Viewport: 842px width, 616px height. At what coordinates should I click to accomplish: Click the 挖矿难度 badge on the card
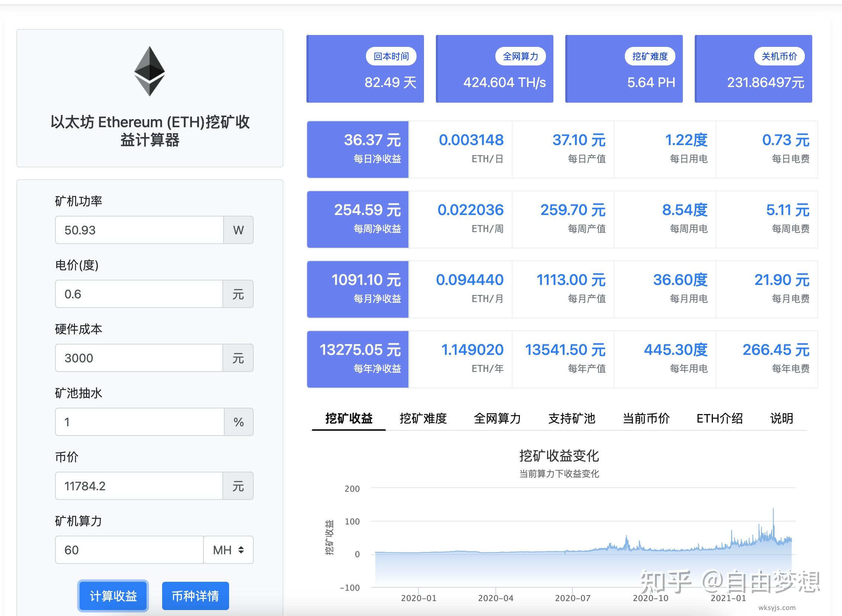coord(650,56)
